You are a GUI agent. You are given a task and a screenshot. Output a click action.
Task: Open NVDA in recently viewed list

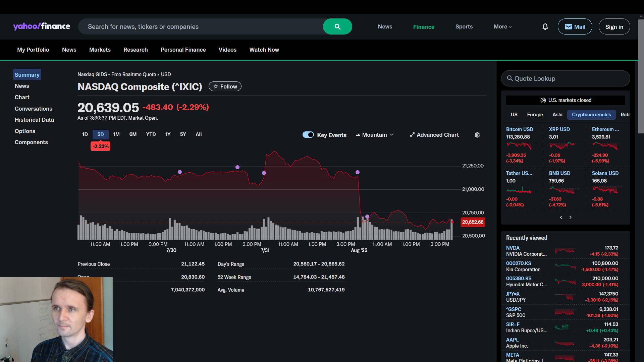pos(513,248)
